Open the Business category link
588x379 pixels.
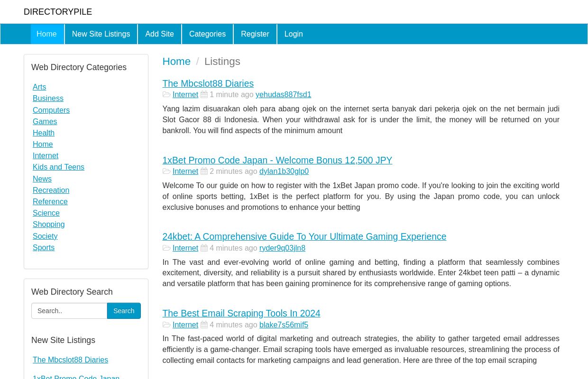(48, 99)
